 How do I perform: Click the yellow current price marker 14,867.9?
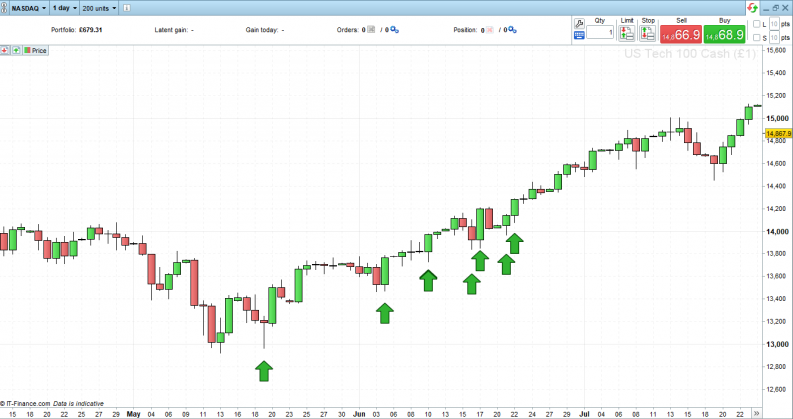776,132
